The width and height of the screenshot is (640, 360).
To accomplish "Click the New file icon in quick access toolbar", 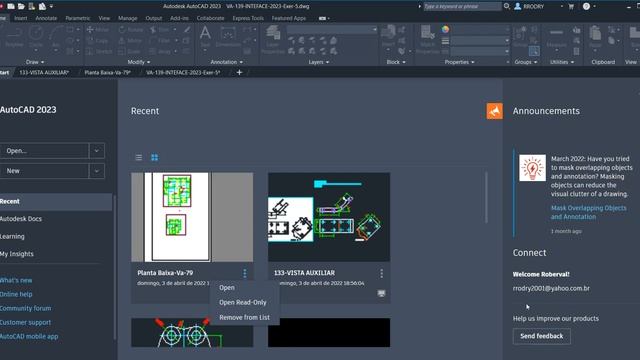I will pos(11,7).
